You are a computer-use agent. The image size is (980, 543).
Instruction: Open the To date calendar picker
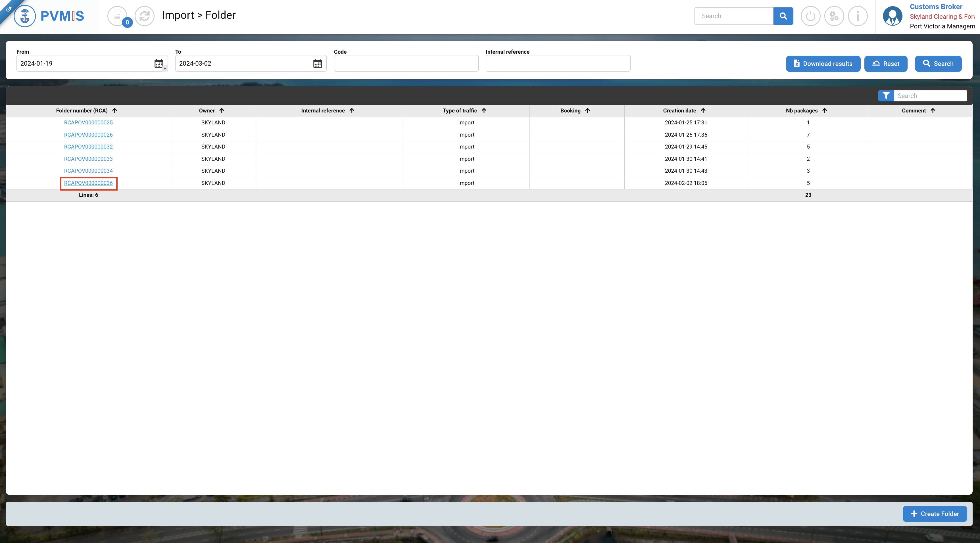[317, 64]
